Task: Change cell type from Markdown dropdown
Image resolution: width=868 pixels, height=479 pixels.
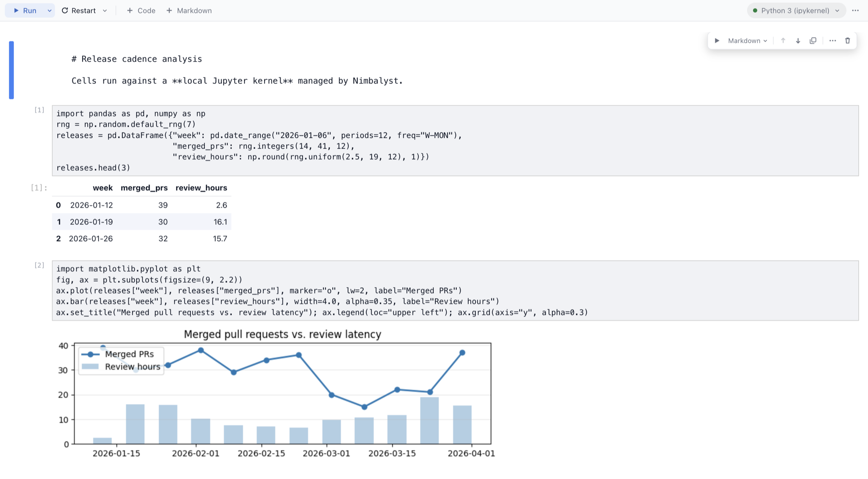Action: (x=748, y=41)
